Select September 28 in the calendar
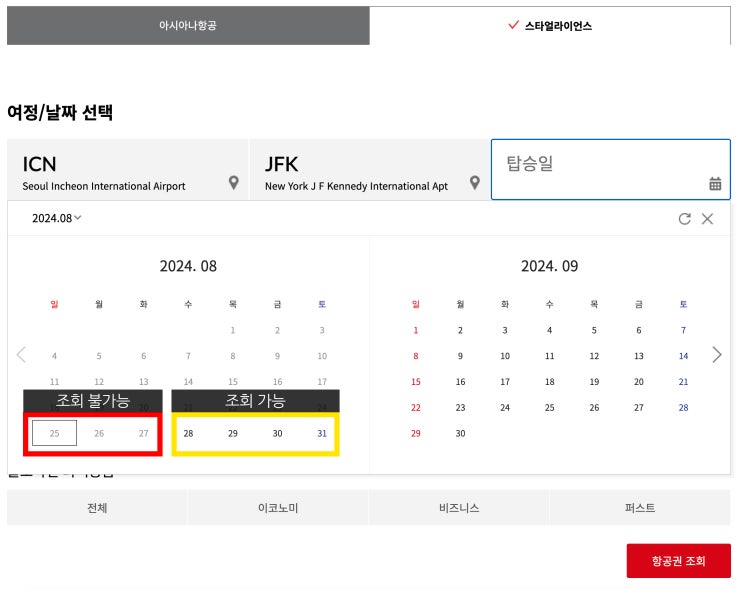This screenshot has width=743, height=590. click(683, 408)
